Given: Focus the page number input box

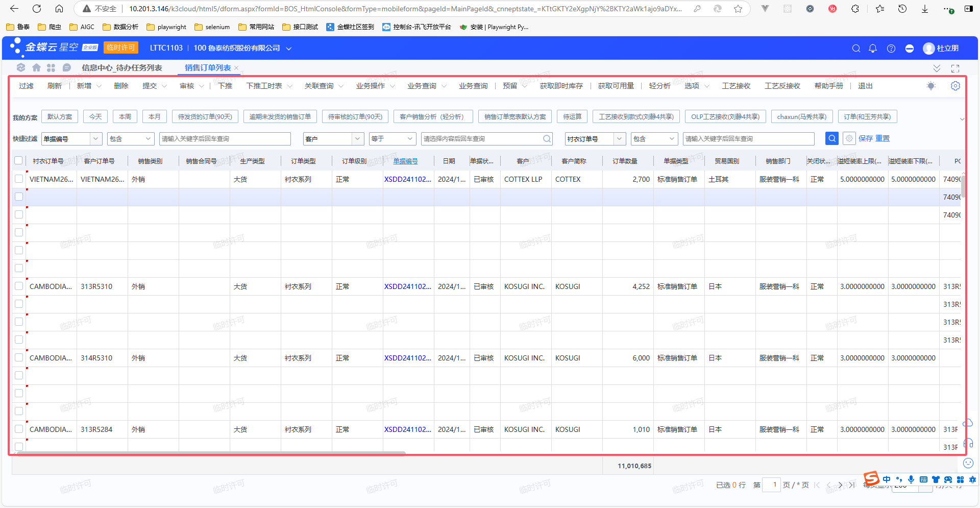Looking at the screenshot, I should click(771, 485).
